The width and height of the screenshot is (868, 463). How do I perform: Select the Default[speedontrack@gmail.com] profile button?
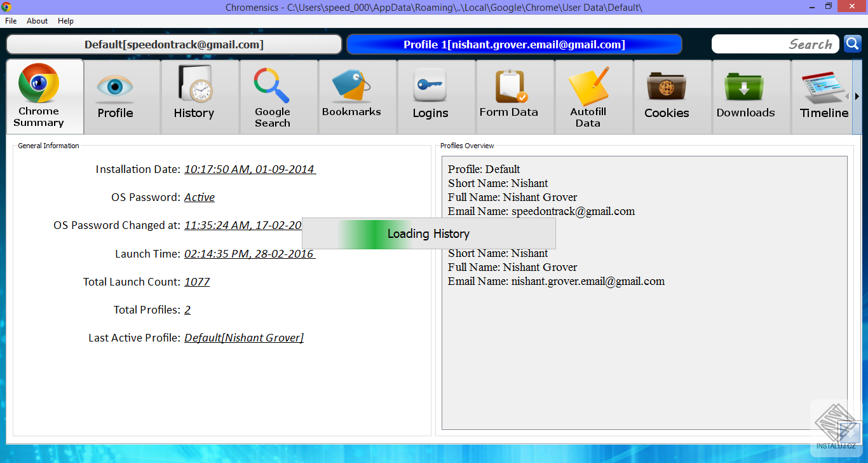174,45
